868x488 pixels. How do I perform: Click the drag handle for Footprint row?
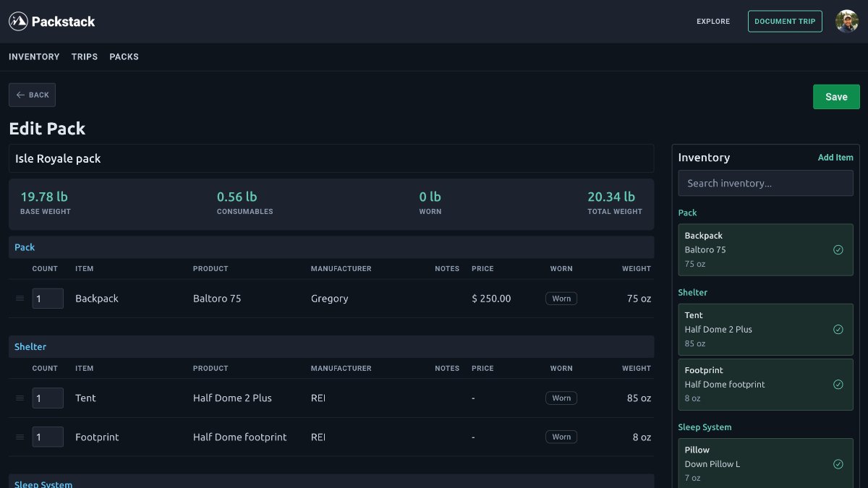point(20,437)
